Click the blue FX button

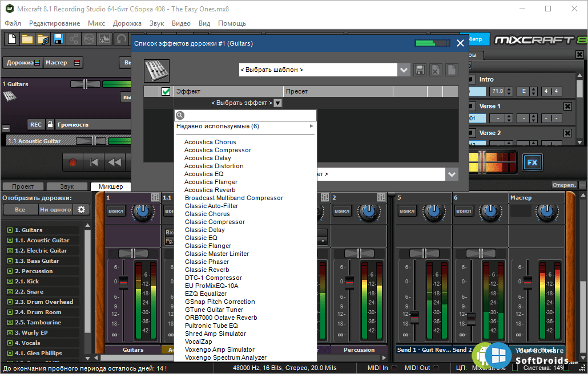click(532, 162)
